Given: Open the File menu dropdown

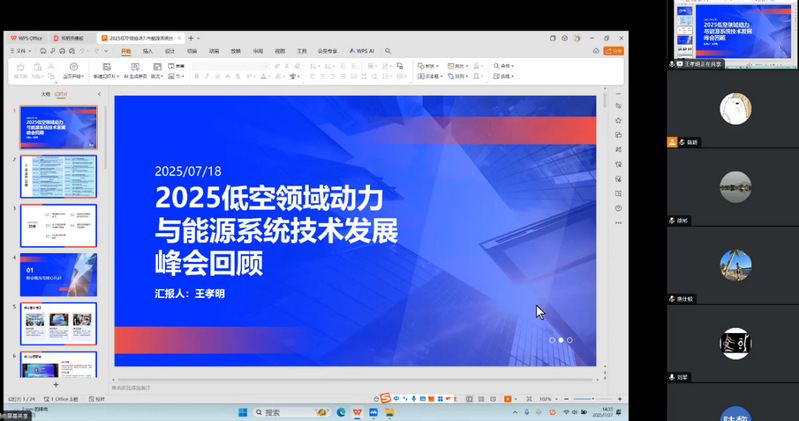Looking at the screenshot, I should (x=20, y=50).
